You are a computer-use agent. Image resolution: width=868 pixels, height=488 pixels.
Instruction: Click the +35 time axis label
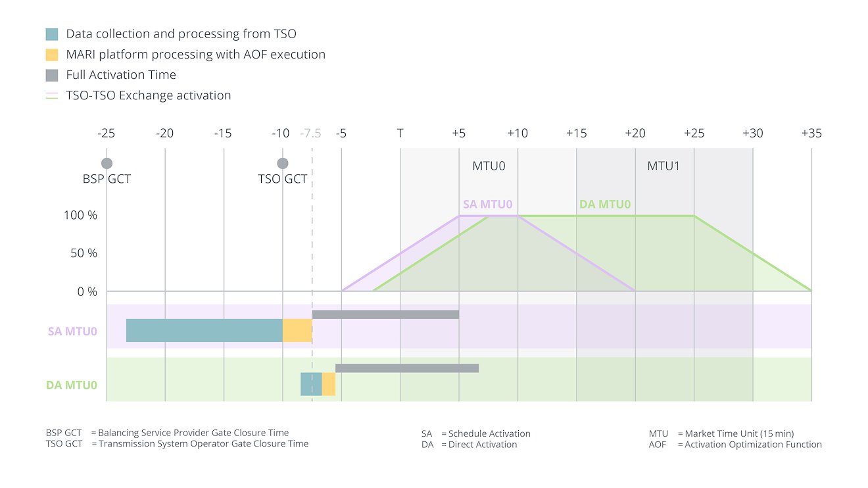[x=811, y=134]
